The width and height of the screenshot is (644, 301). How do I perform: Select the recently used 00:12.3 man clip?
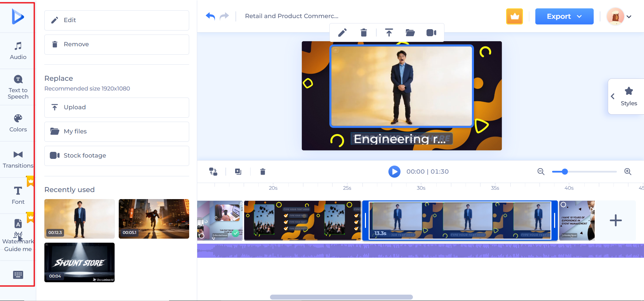point(79,219)
